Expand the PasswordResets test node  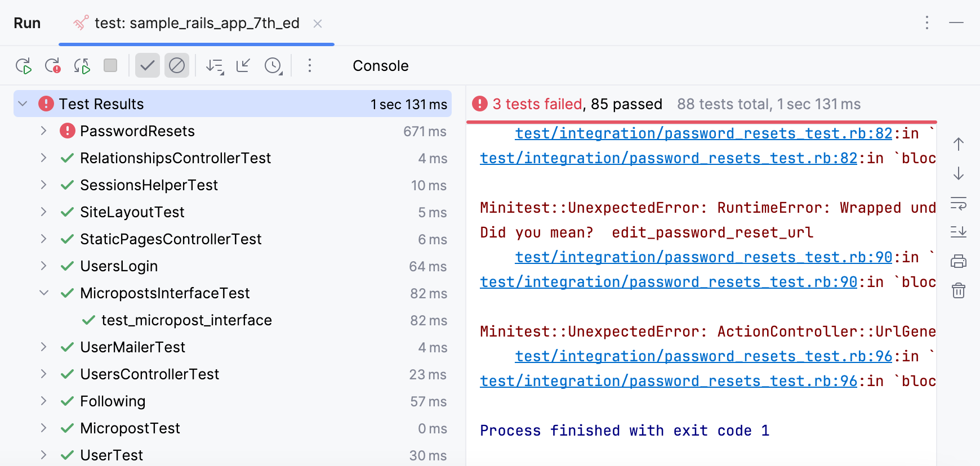coord(43,131)
